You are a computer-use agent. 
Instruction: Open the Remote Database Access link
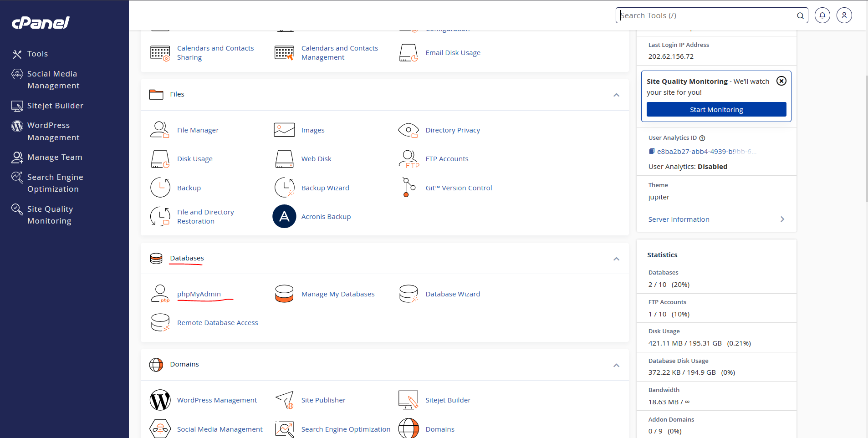217,323
